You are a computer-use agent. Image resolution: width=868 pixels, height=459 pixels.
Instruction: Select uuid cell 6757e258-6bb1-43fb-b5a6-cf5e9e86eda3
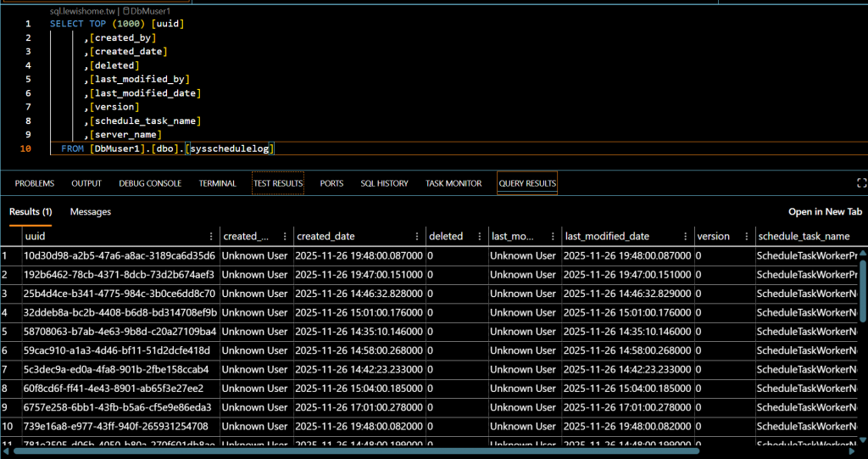pyautogui.click(x=119, y=407)
